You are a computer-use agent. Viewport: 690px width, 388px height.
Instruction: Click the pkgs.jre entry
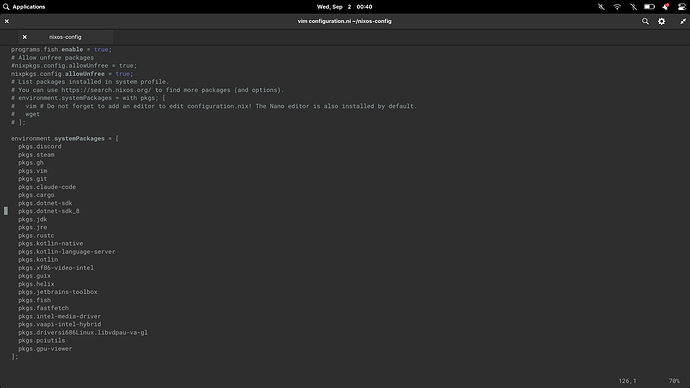(x=33, y=227)
